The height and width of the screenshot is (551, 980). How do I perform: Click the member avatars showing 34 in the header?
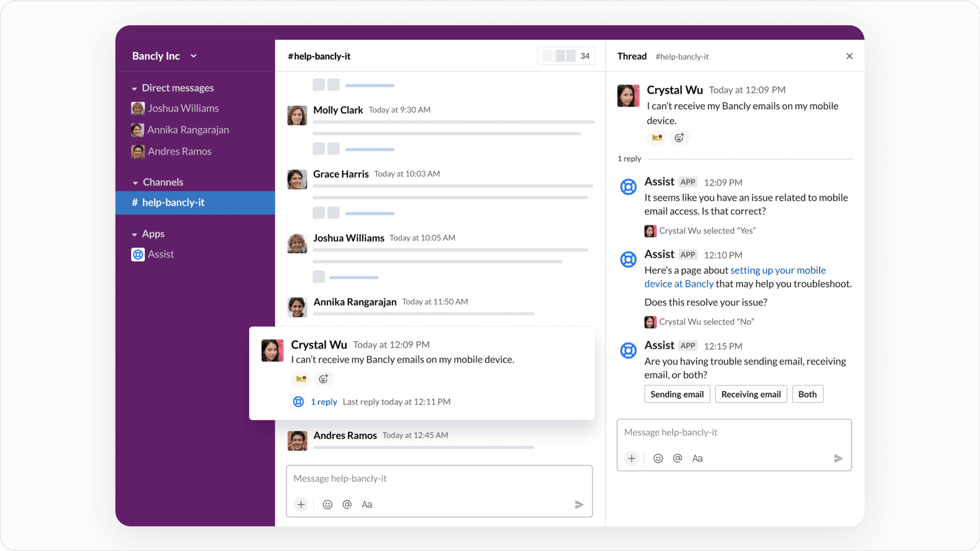coord(566,55)
